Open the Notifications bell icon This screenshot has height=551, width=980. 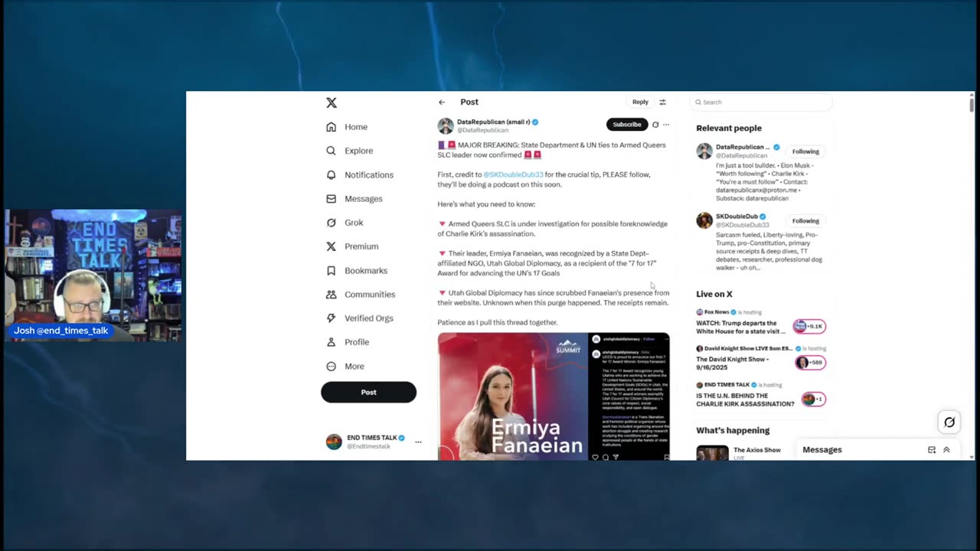point(331,174)
